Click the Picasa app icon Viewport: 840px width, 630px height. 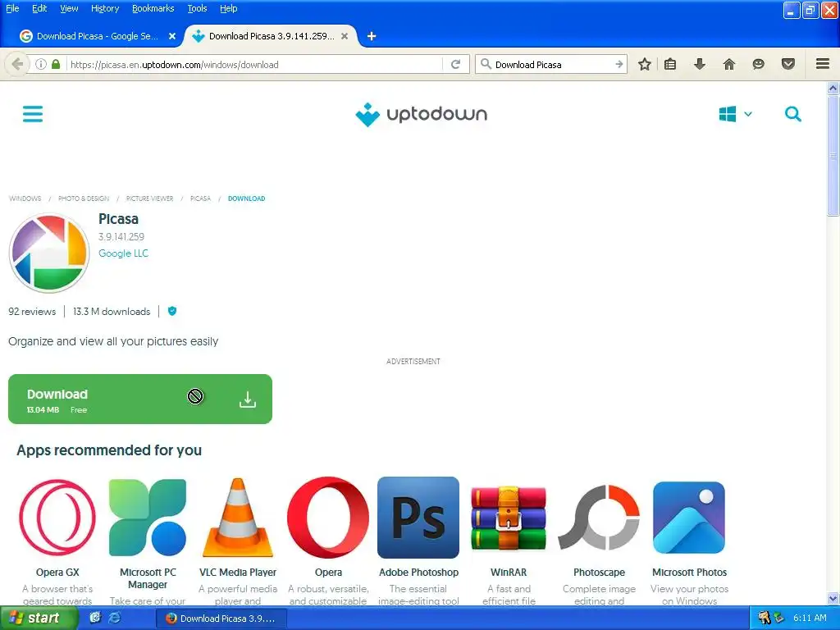(x=49, y=253)
